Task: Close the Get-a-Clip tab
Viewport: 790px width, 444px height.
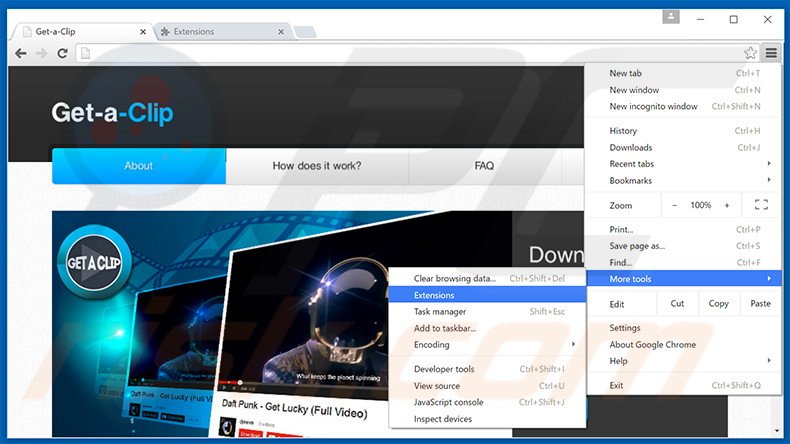Action: click(x=143, y=32)
